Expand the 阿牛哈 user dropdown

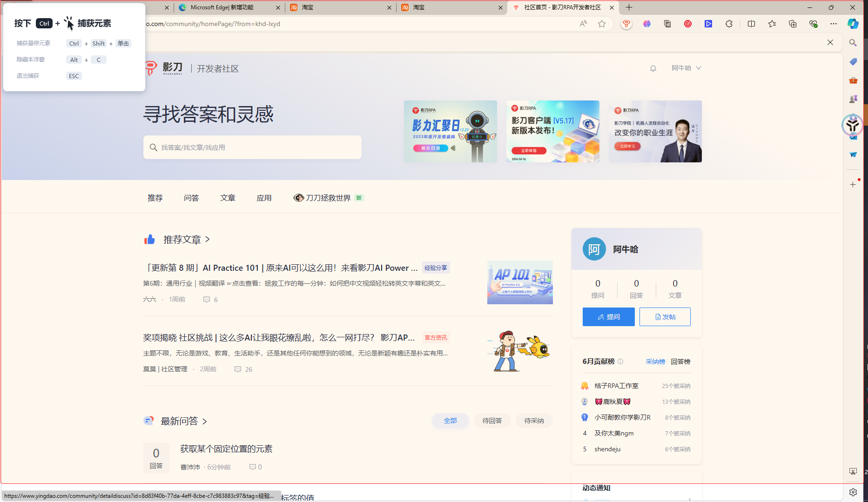click(x=686, y=68)
